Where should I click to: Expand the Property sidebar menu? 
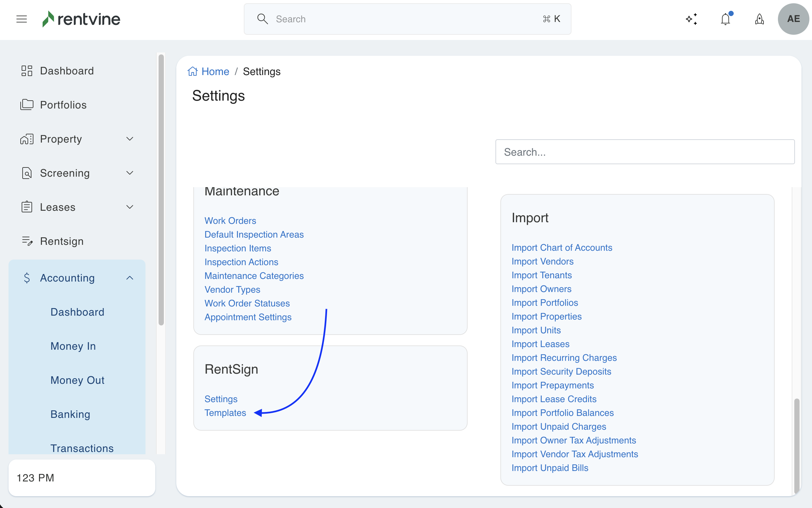coord(130,139)
